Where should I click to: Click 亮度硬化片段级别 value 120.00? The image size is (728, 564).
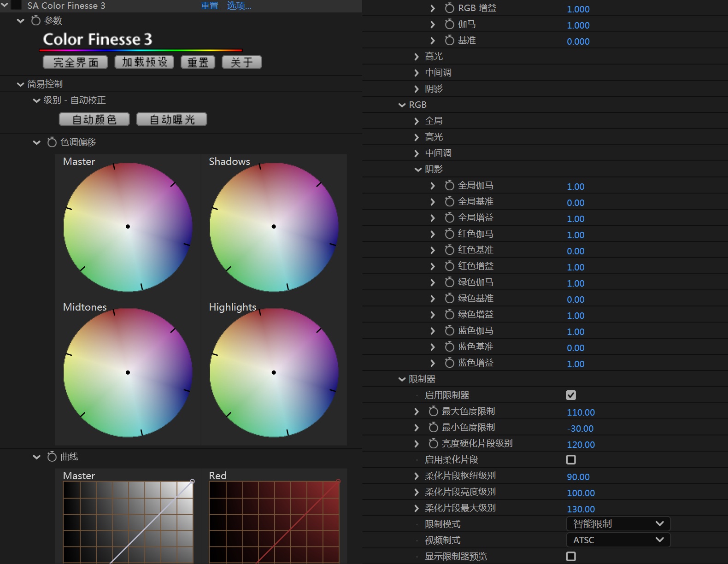click(x=581, y=444)
